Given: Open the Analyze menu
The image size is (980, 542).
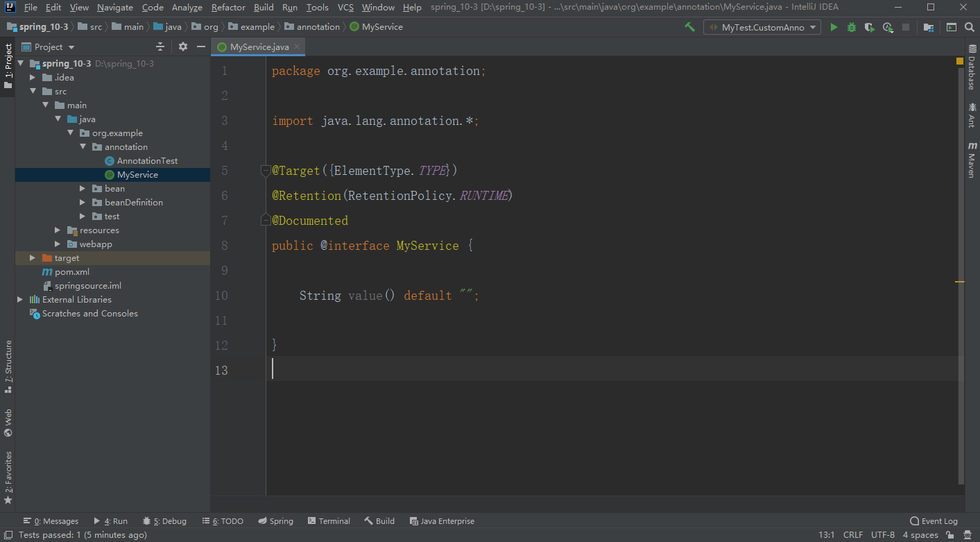Looking at the screenshot, I should tap(187, 8).
